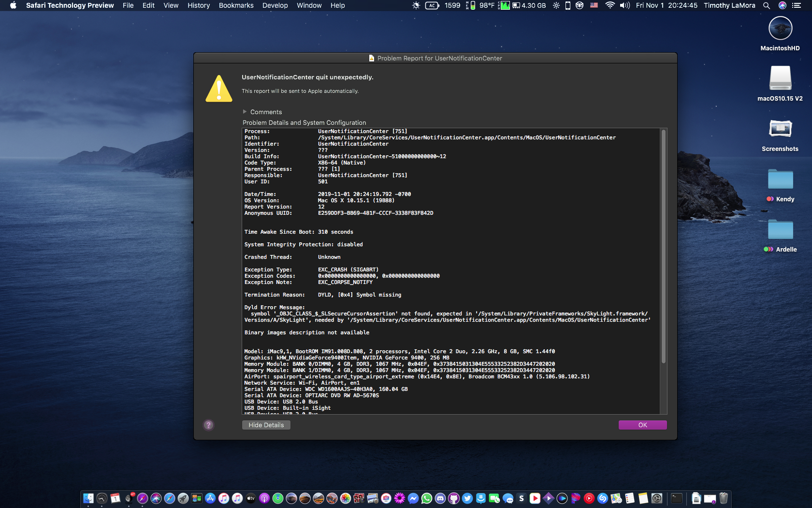Open the Bookmarks menu
The image size is (812, 508).
coord(236,5)
